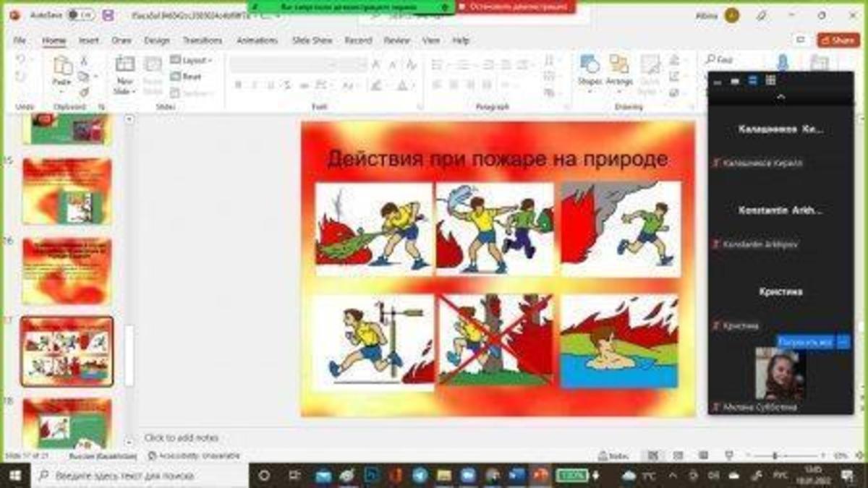Screen dimensions: 868x488
Task: Click the Cut scissors icon
Action: point(84,61)
